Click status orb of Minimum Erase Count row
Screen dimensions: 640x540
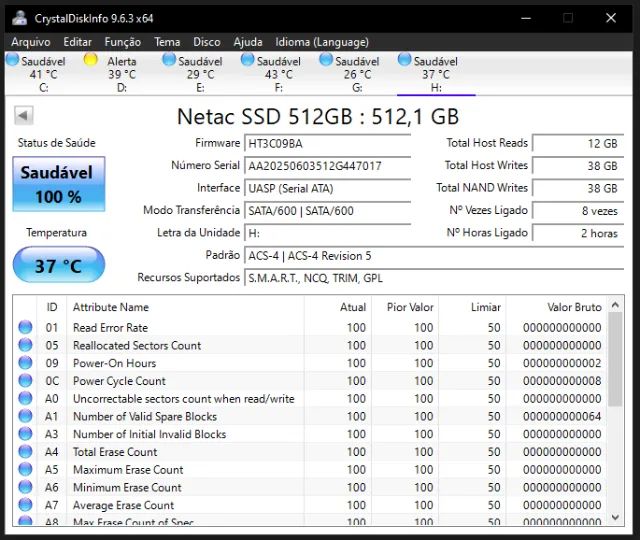(25, 487)
